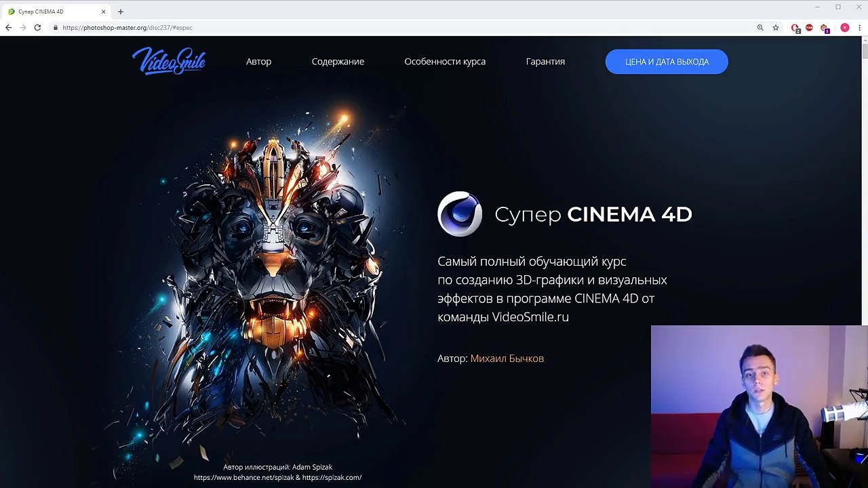Click the webcam video overlay
This screenshot has height=488, width=868.
pyautogui.click(x=759, y=407)
